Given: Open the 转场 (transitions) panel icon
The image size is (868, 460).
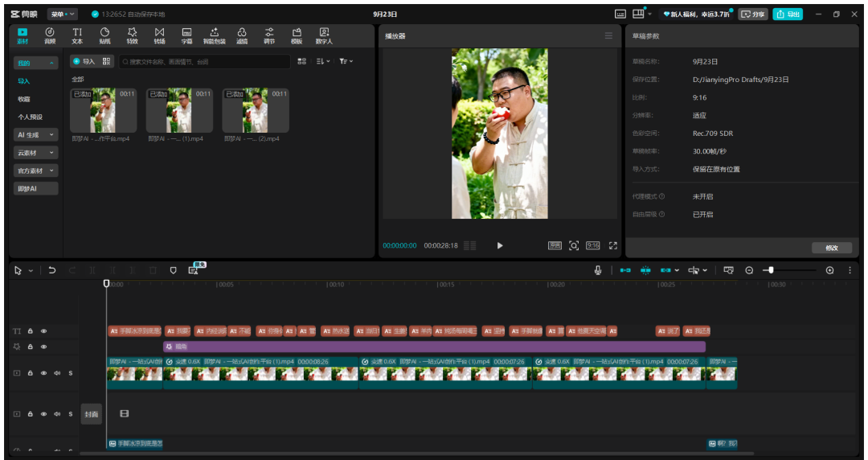Looking at the screenshot, I should click(159, 35).
